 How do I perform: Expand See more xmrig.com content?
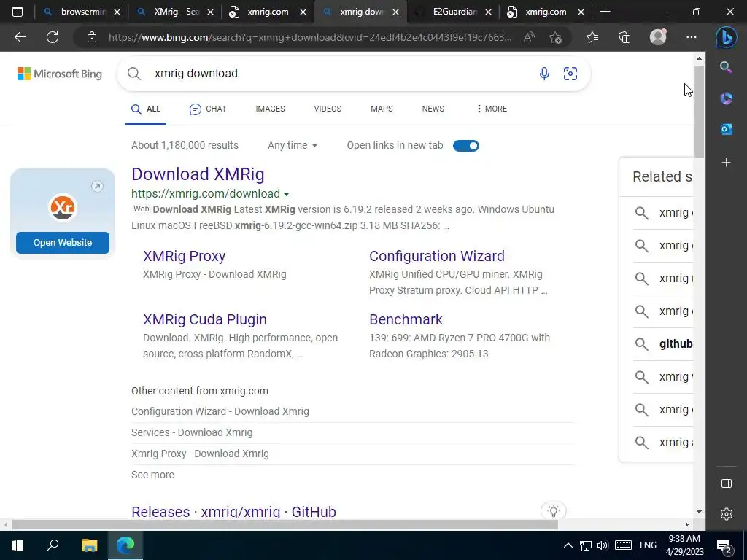pos(152,475)
